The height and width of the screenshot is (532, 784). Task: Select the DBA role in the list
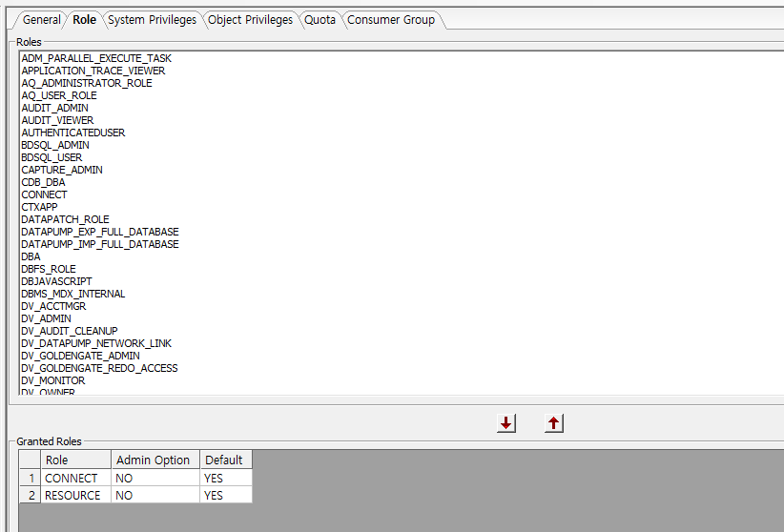coord(31,256)
